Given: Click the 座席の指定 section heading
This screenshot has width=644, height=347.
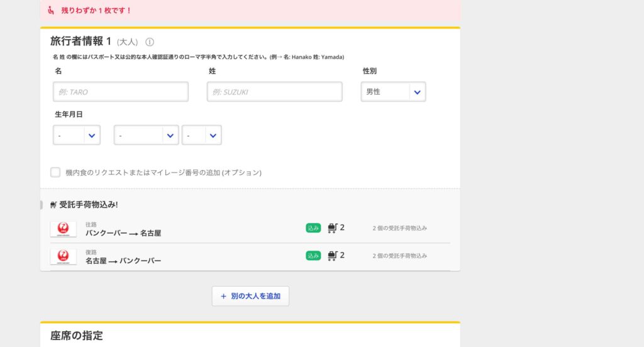Looking at the screenshot, I should click(76, 336).
